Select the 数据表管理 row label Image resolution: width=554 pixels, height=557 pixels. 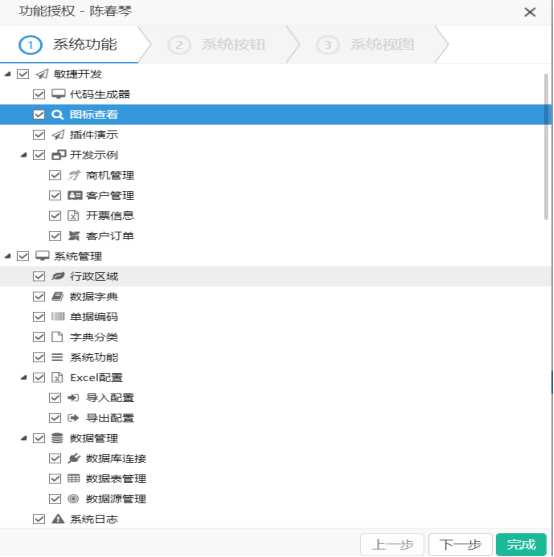pos(116,479)
